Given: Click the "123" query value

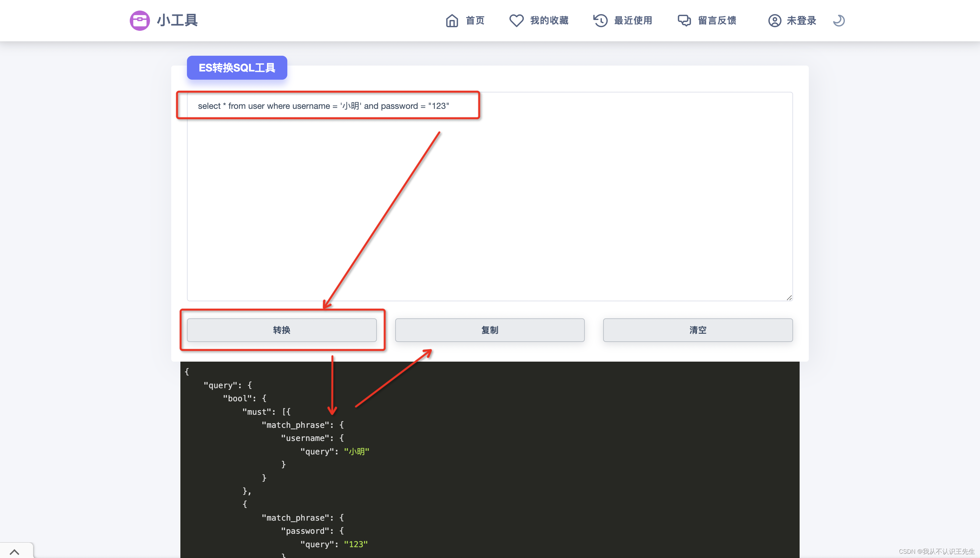Looking at the screenshot, I should 356,544.
